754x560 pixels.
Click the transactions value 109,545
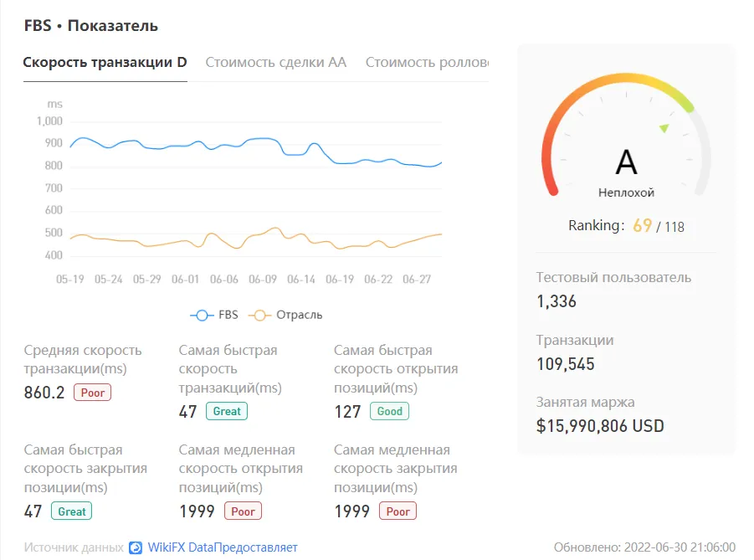point(566,364)
